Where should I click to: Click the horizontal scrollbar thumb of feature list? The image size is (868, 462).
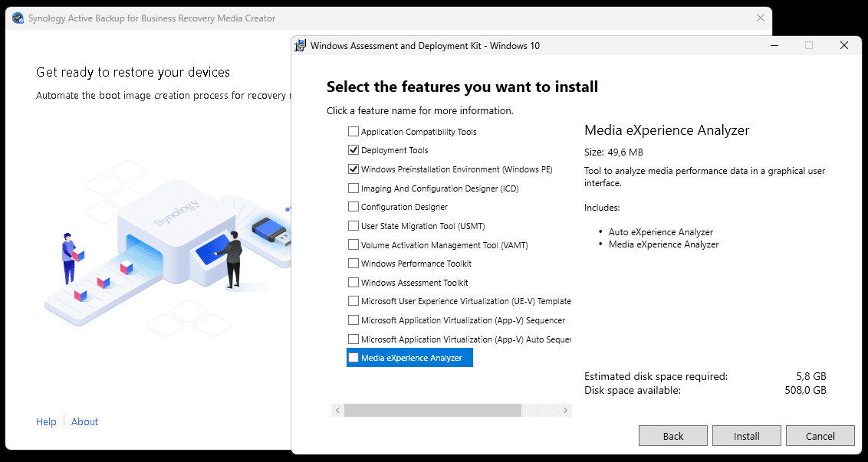(x=432, y=410)
